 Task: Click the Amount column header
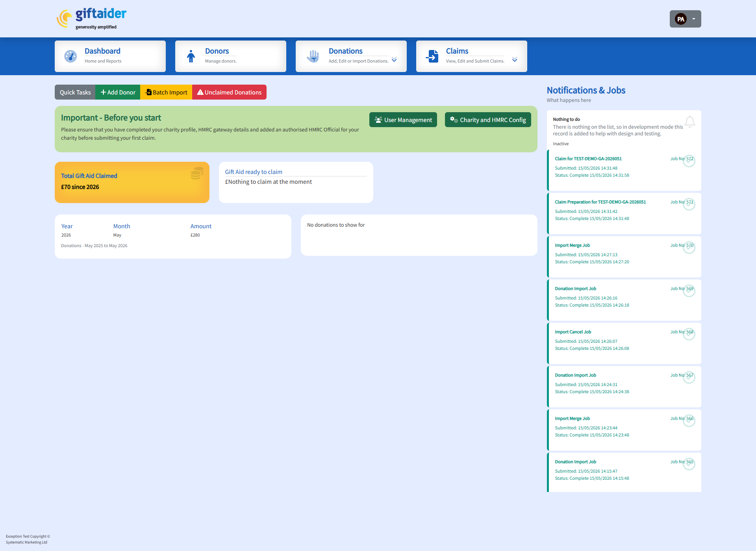(x=201, y=226)
